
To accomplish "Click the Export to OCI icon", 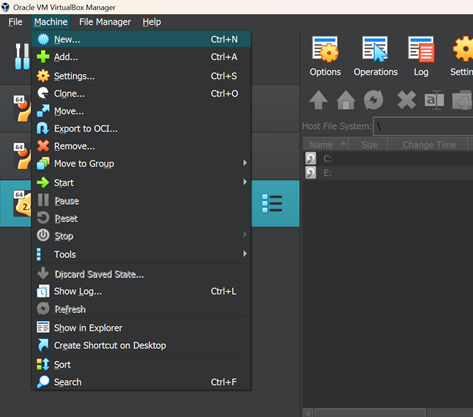I will coord(43,128).
